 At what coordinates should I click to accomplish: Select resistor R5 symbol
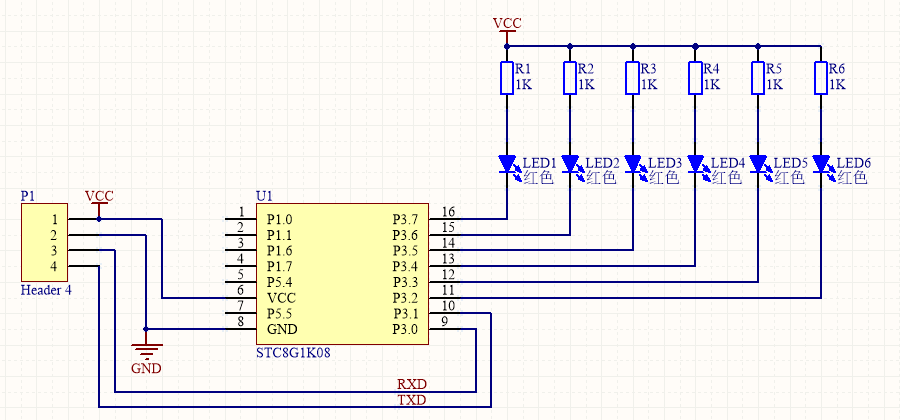click(758, 78)
